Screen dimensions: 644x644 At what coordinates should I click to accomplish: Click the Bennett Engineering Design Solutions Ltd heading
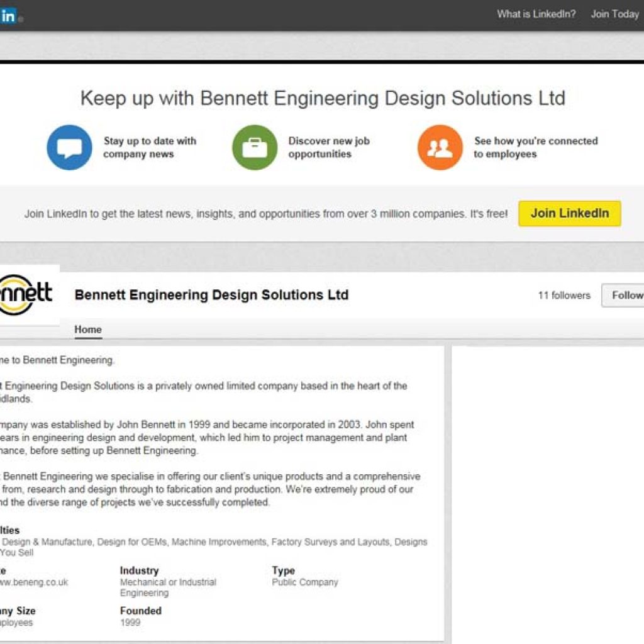(x=212, y=294)
